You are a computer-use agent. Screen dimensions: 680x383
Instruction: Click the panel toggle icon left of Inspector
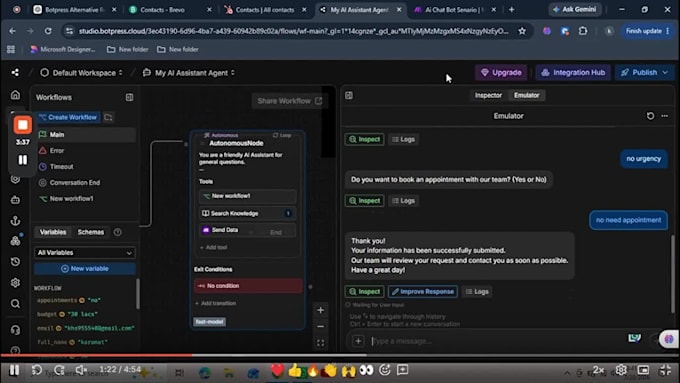[x=349, y=95]
